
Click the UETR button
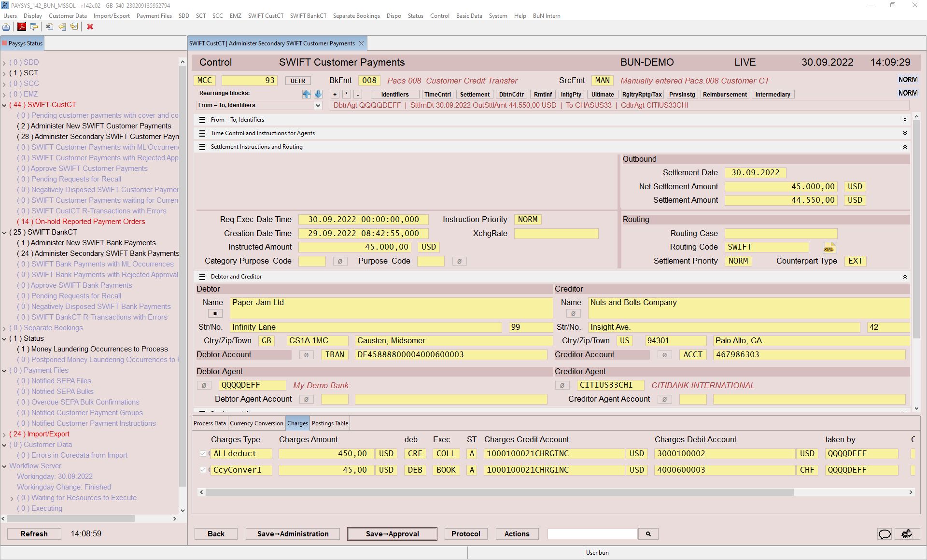pos(297,81)
